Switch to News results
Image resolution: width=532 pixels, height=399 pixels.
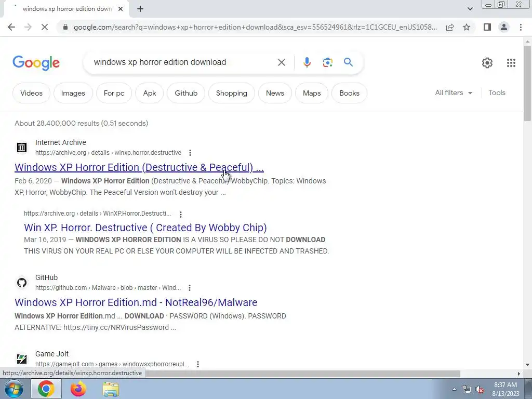(275, 93)
